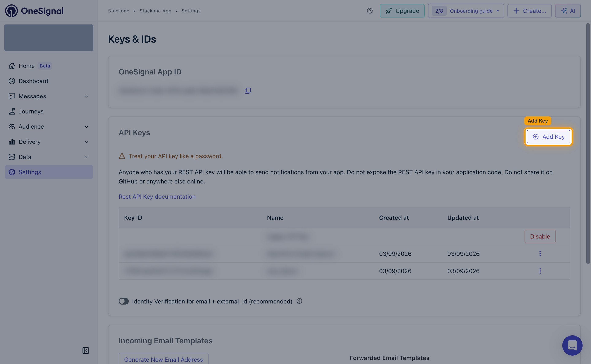Click the red Disable button
This screenshot has height=364, width=591.
[x=540, y=236]
